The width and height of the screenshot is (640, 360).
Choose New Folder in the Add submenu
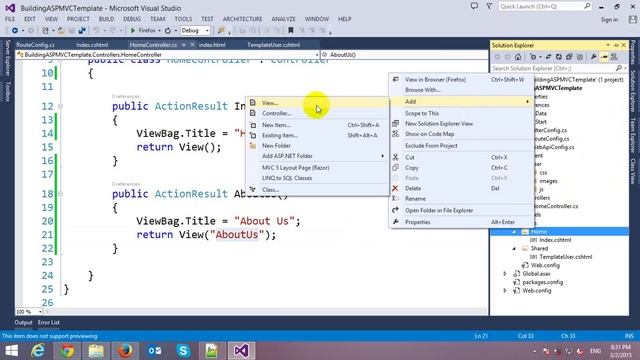click(317, 146)
